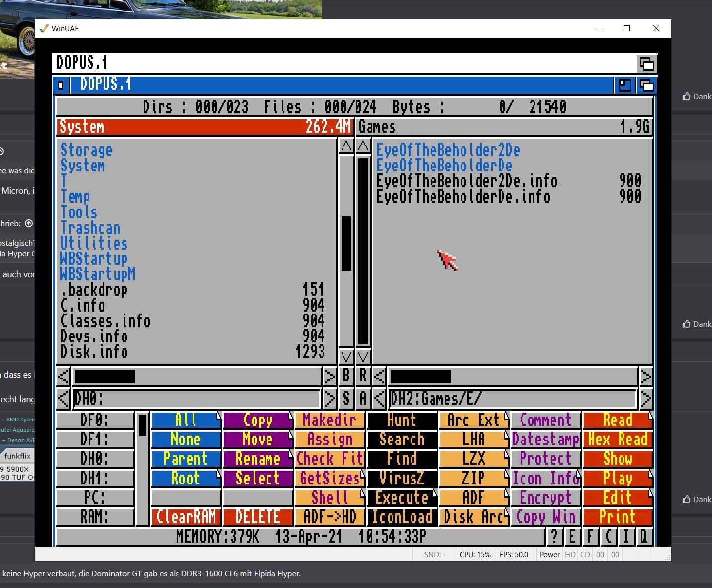Click the Dank thumbs-up link near top right
Image resolution: width=712 pixels, height=588 pixels.
(697, 96)
